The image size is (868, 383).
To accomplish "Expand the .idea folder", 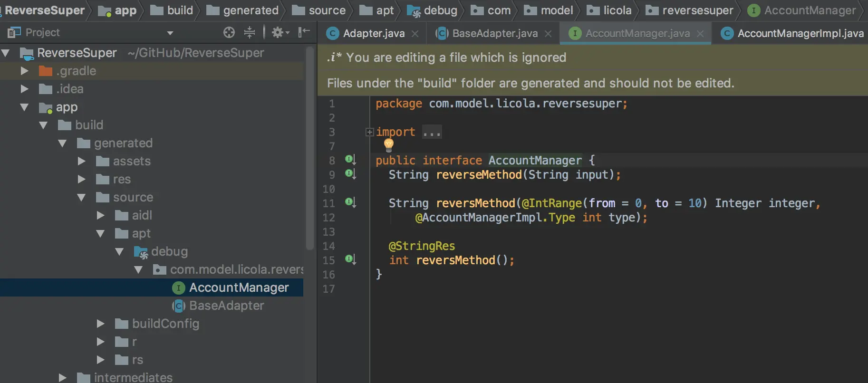I will coord(25,89).
